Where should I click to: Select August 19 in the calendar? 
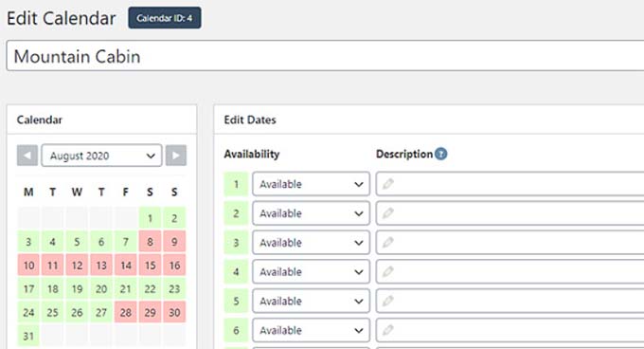(x=77, y=288)
